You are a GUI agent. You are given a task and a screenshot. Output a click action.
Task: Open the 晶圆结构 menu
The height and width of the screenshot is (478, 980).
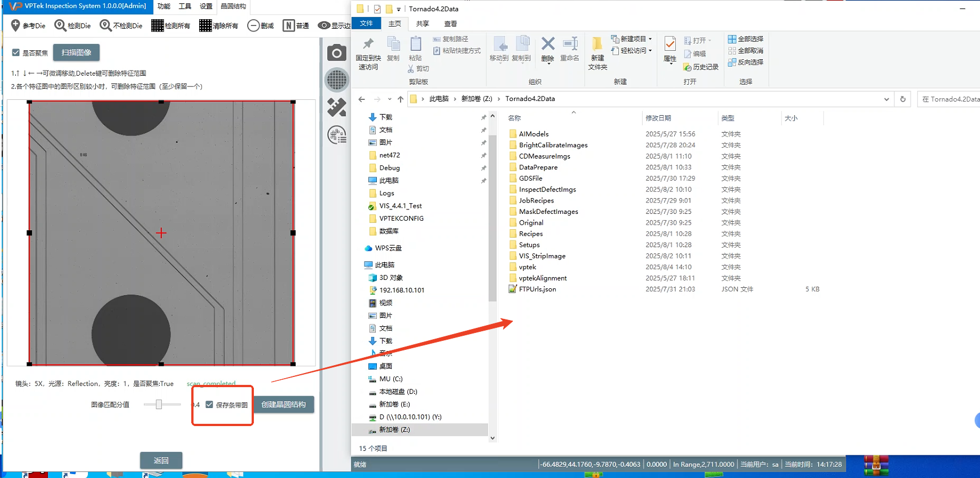233,6
